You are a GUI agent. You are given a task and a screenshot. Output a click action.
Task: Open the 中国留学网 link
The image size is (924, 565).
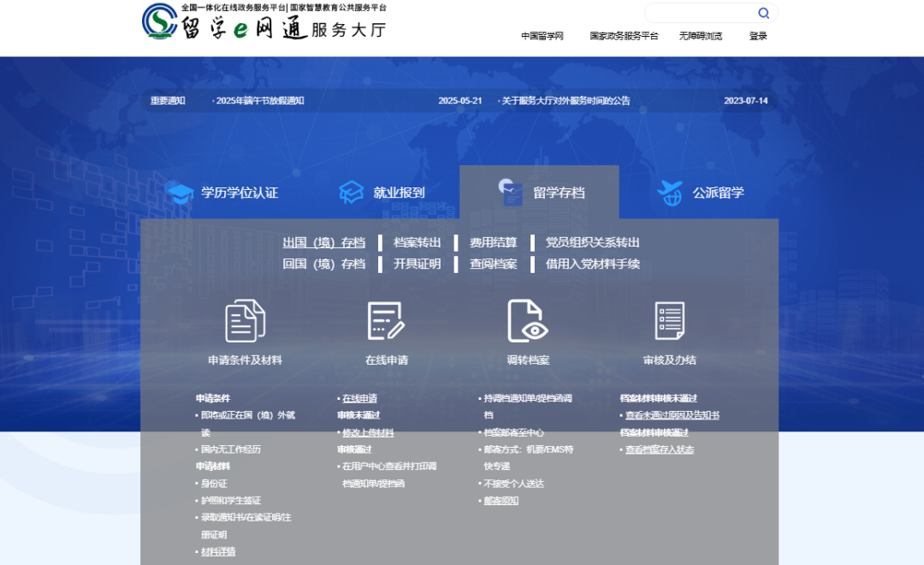coord(542,36)
